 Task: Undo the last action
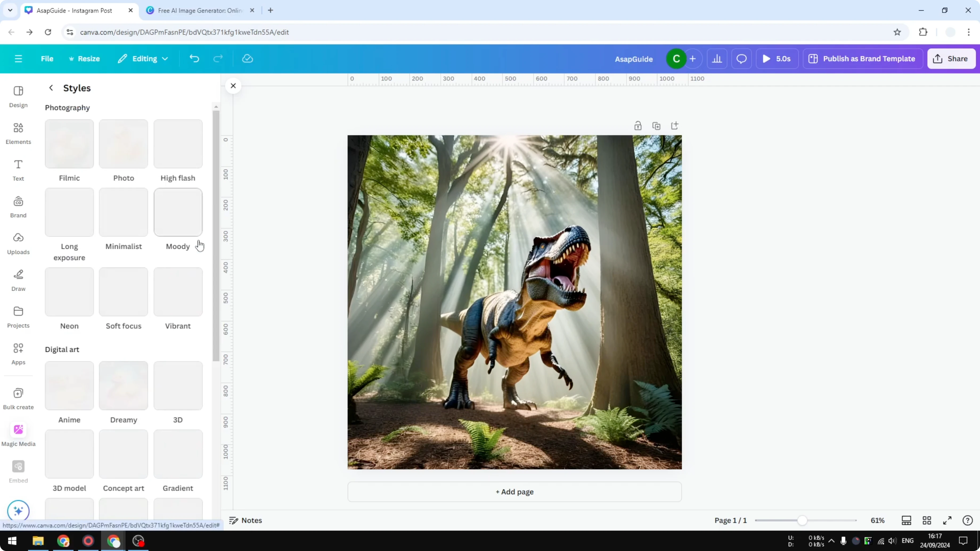point(194,59)
